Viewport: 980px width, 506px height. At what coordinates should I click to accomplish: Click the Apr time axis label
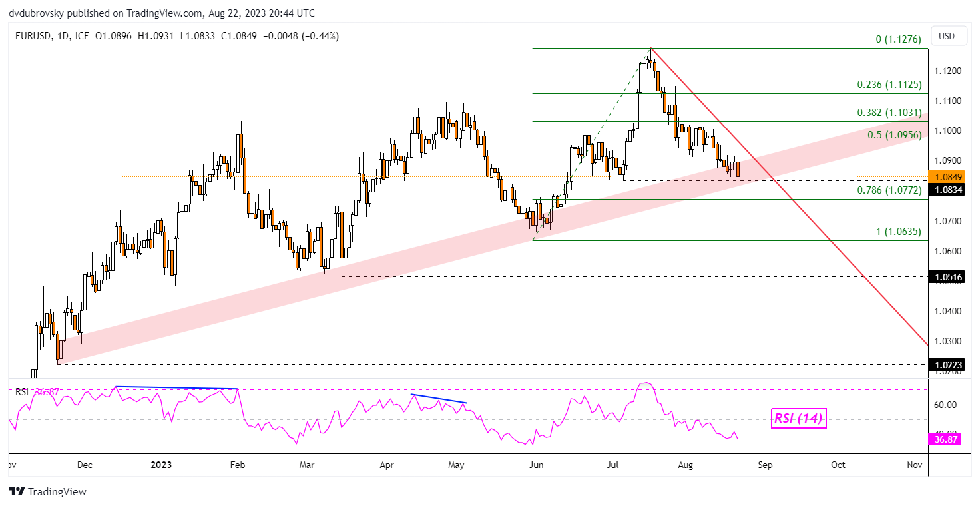pos(387,465)
